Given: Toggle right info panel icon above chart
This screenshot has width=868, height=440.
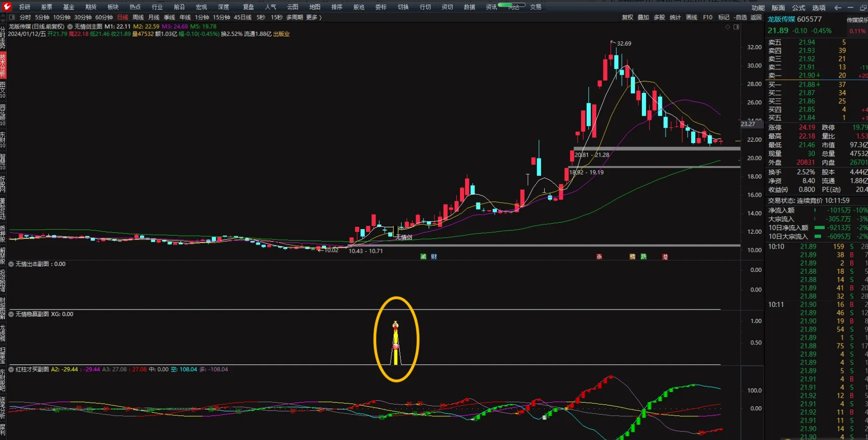Looking at the screenshot, I should [736, 27].
